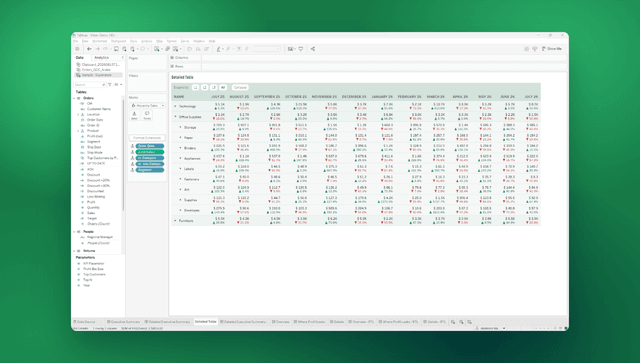Click the Detail mark card button

click(x=134, y=116)
